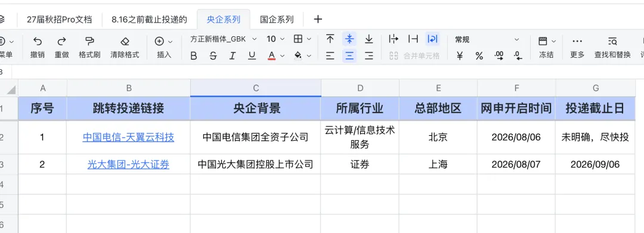Switch to 27届秋招Pro文档 sheet tab
The width and height of the screenshot is (644, 233).
pyautogui.click(x=59, y=19)
